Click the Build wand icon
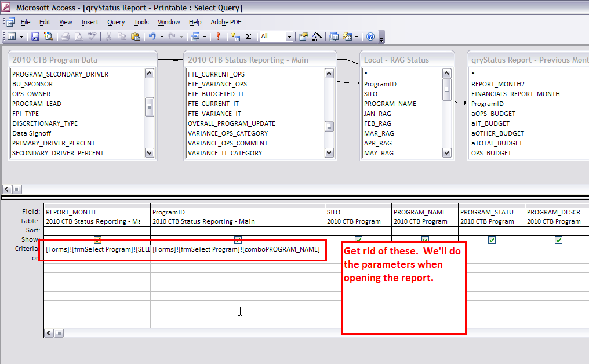Image resolution: width=589 pixels, height=364 pixels. click(317, 37)
